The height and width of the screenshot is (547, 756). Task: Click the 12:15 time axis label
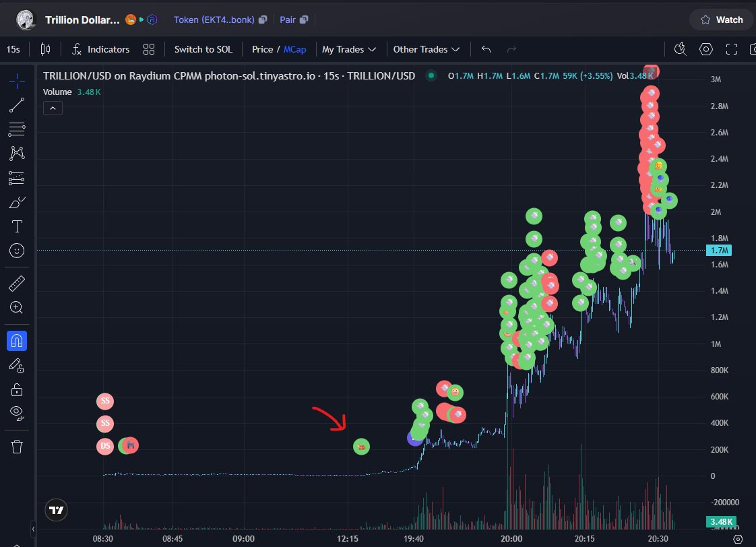tap(347, 539)
